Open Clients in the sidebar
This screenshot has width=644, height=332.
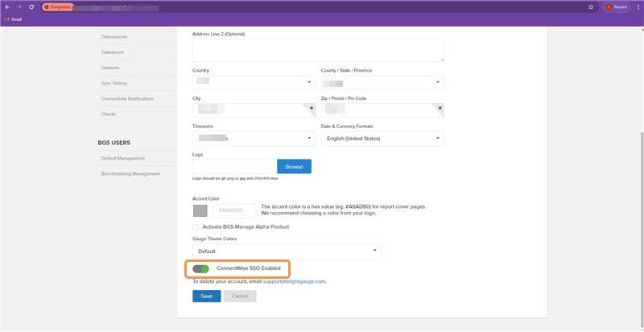coord(109,114)
